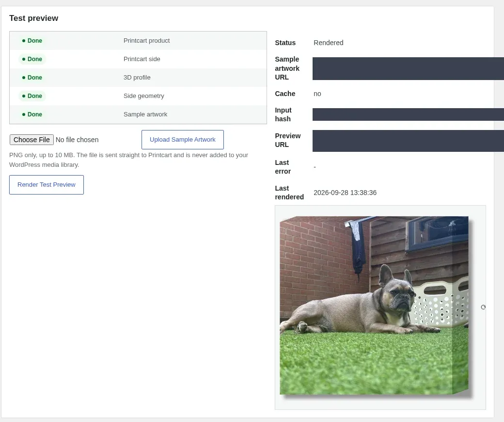The image size is (504, 422).
Task: Click the redacted Preview URL field
Action: [408, 141]
